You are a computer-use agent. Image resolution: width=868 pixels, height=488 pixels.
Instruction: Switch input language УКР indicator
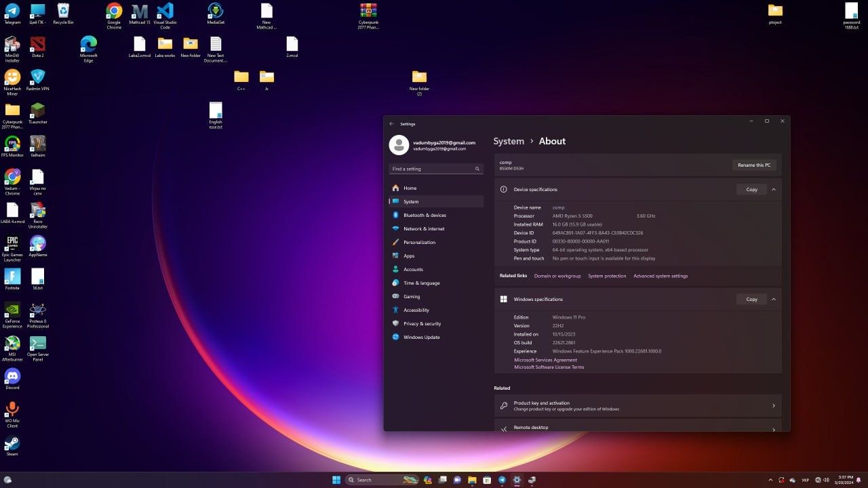(805, 480)
